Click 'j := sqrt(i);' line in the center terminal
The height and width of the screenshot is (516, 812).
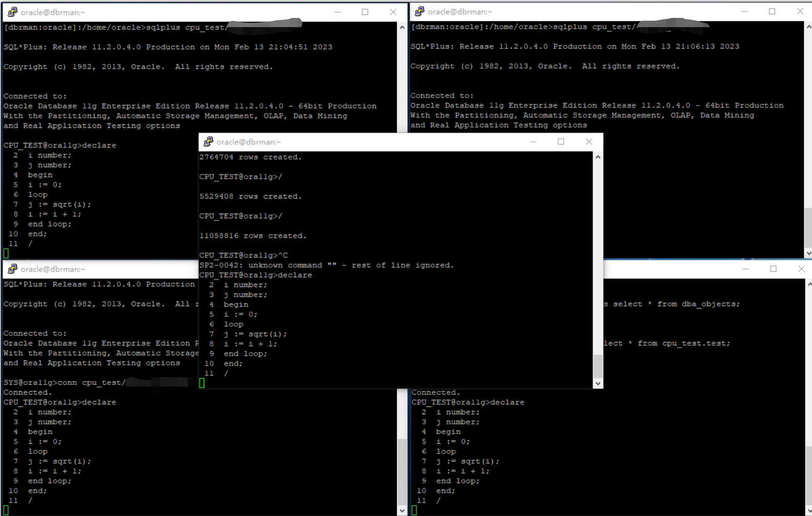coord(255,334)
